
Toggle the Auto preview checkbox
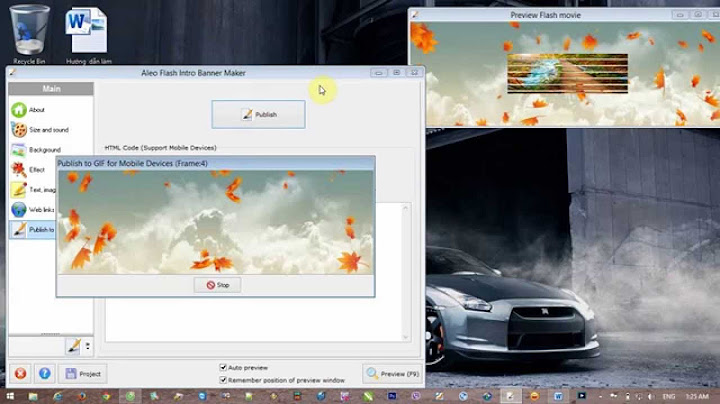pyautogui.click(x=223, y=367)
